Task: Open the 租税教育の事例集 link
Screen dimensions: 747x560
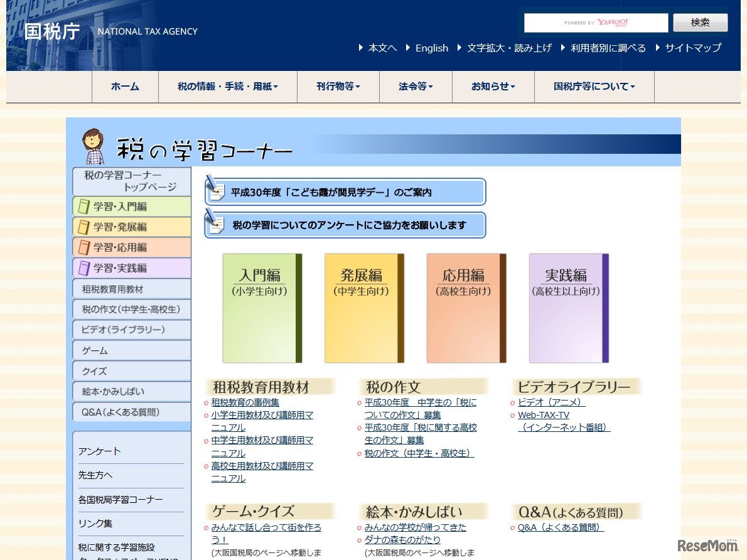Action: pos(244,402)
